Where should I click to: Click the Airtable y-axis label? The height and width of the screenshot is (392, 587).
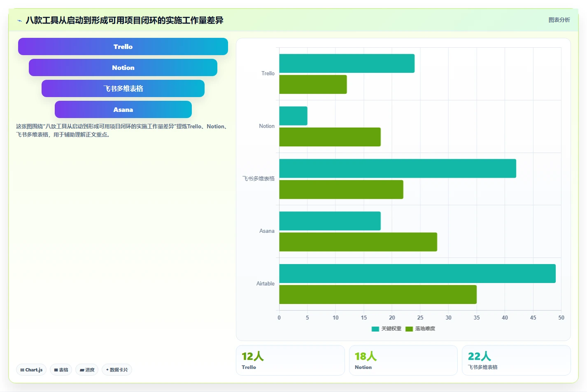pyautogui.click(x=266, y=284)
